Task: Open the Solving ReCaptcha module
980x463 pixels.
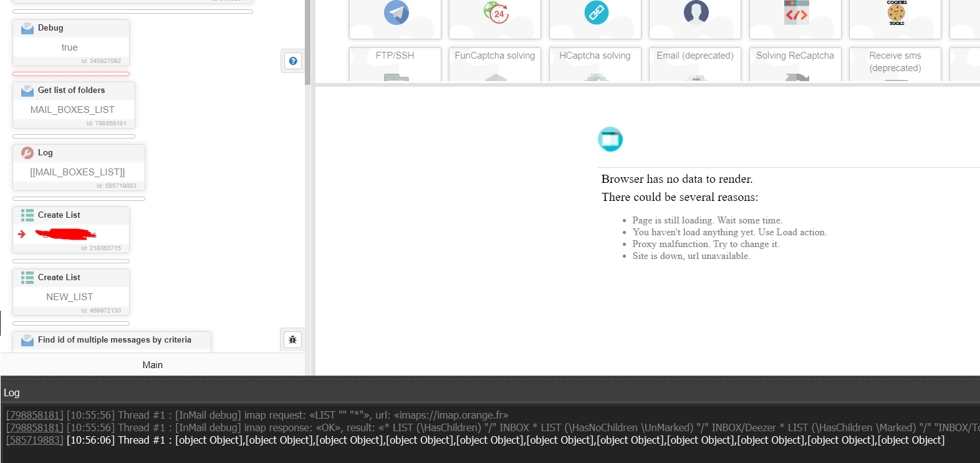Action: pyautogui.click(x=795, y=64)
